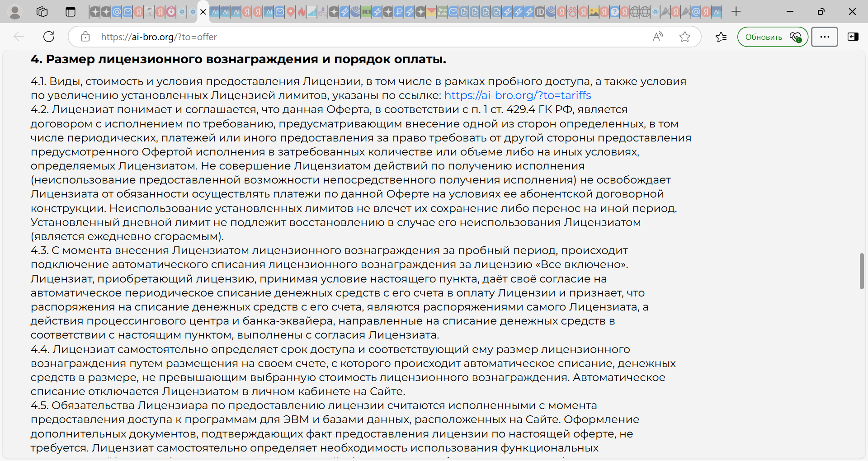Switch to the green RT tab
This screenshot has width=868, height=461.
(x=366, y=12)
